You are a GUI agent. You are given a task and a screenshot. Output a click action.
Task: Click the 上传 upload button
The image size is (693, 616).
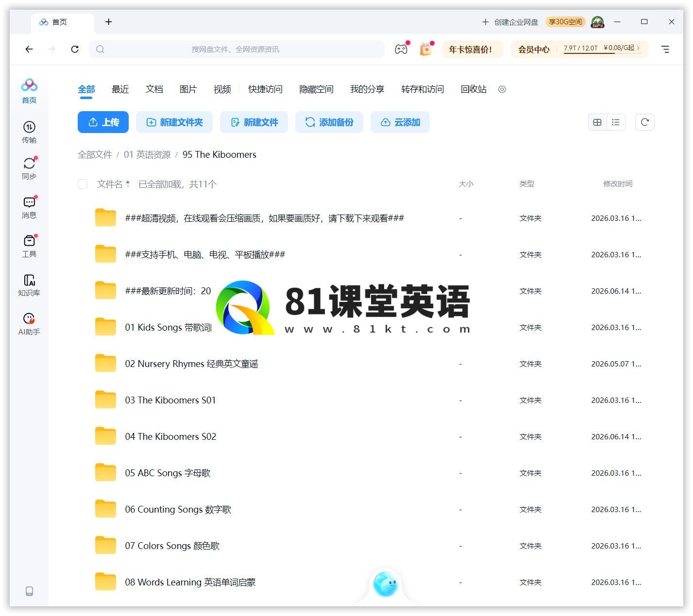coord(103,122)
